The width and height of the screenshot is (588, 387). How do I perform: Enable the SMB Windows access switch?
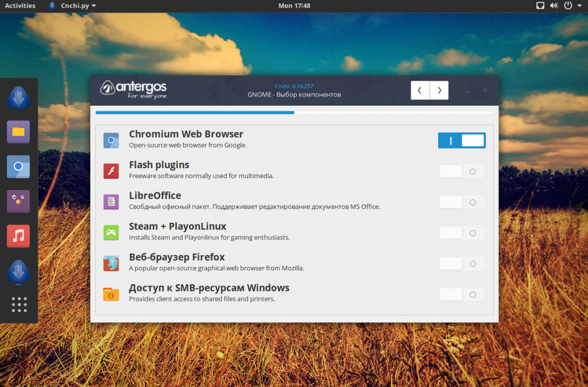pos(462,295)
